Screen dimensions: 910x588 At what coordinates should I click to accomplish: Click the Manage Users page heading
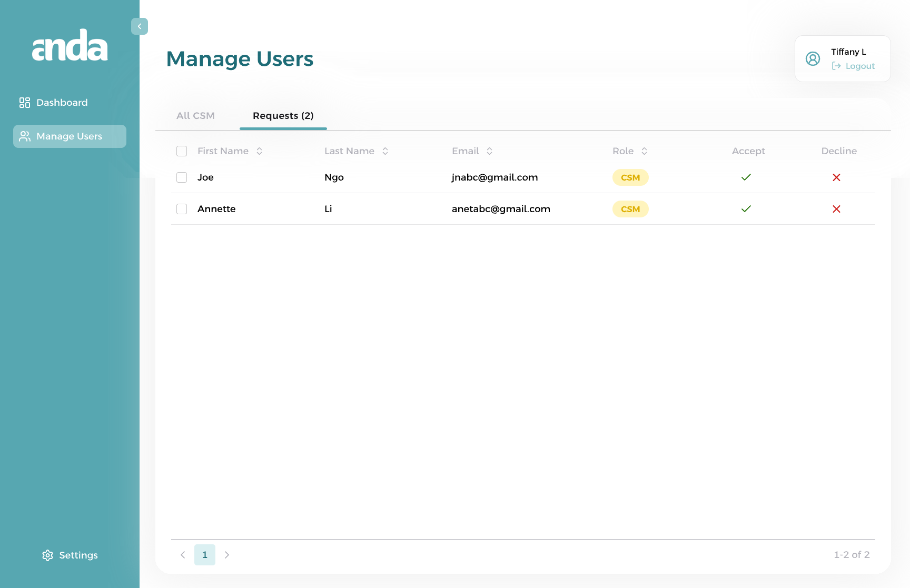tap(240, 59)
